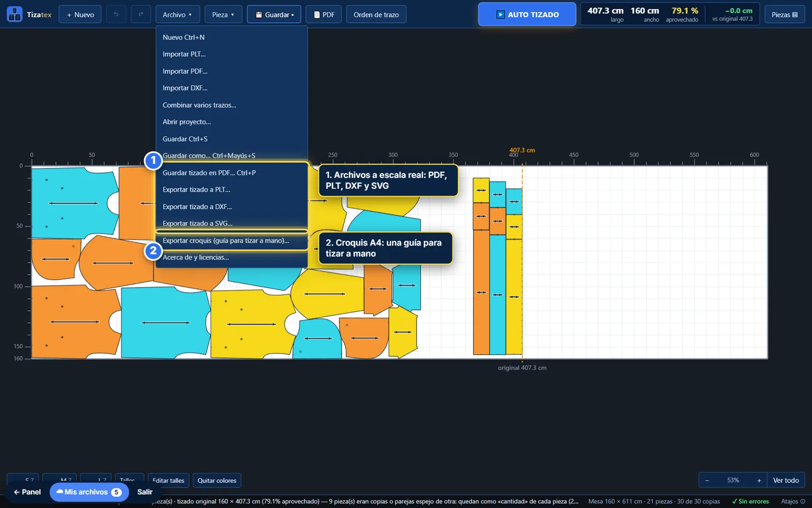Create new marker with + Nuevo
The image size is (812, 508).
tap(80, 15)
